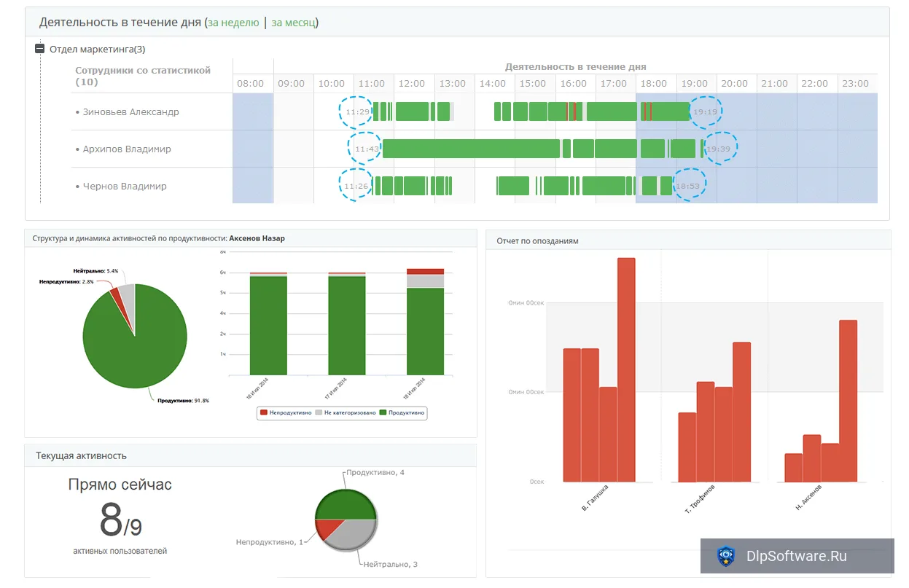909x588 pixels.
Task: Click the tallest bar in Т. Трофимов group
Action: point(741,412)
